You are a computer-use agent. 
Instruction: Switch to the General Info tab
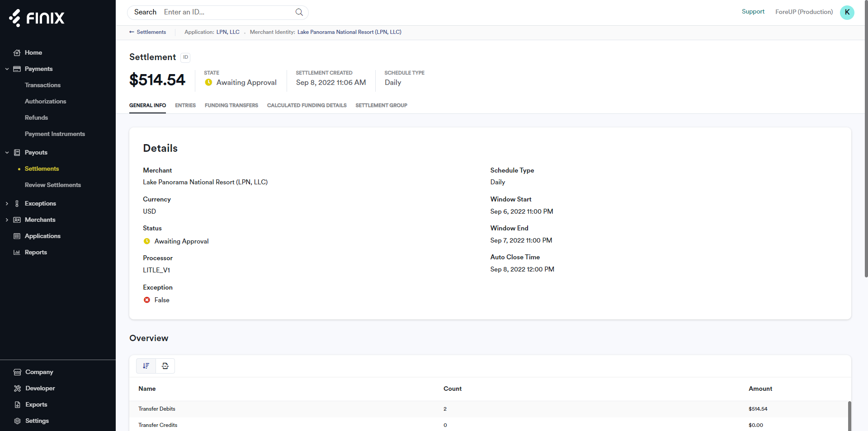click(x=147, y=105)
